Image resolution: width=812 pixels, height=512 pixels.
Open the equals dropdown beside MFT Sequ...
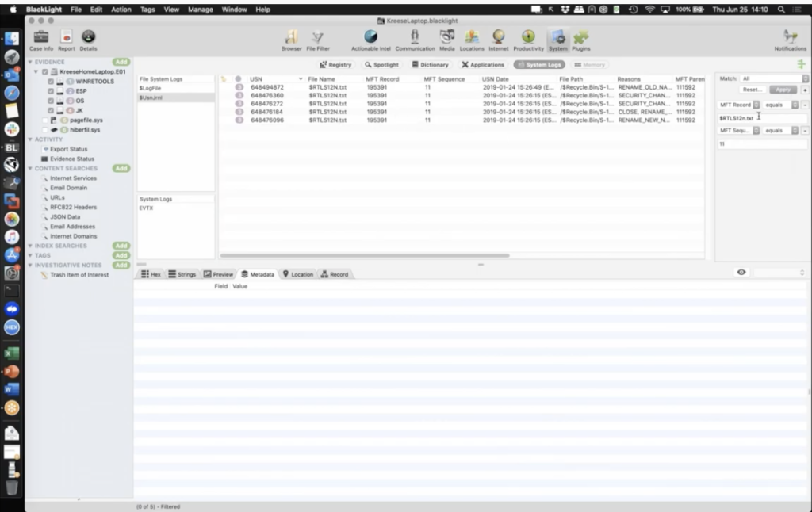coord(781,131)
